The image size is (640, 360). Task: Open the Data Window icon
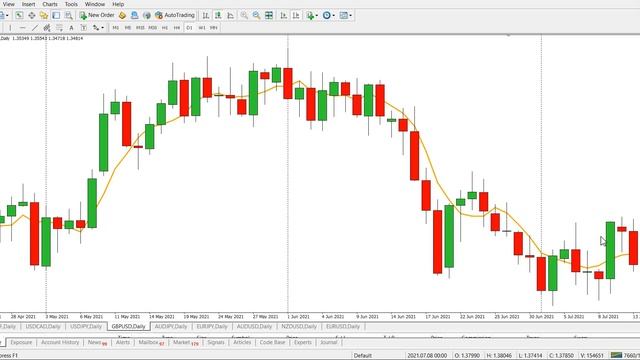[x=31, y=16]
